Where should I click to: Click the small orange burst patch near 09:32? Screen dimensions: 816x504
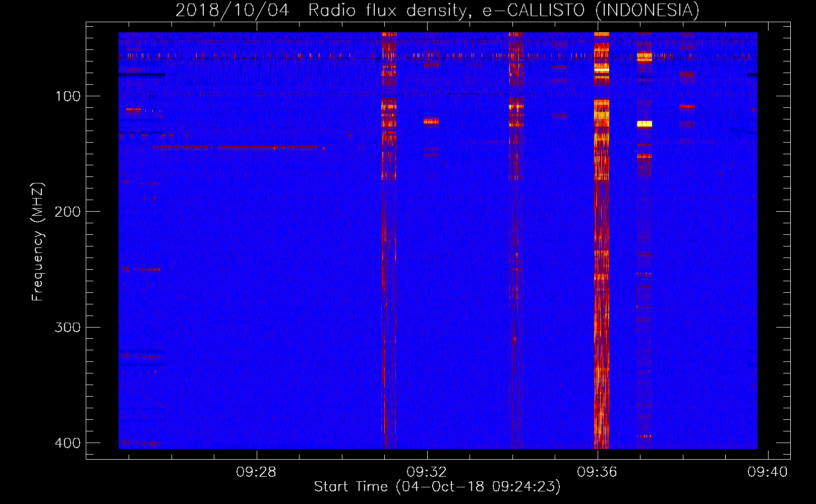[431, 121]
